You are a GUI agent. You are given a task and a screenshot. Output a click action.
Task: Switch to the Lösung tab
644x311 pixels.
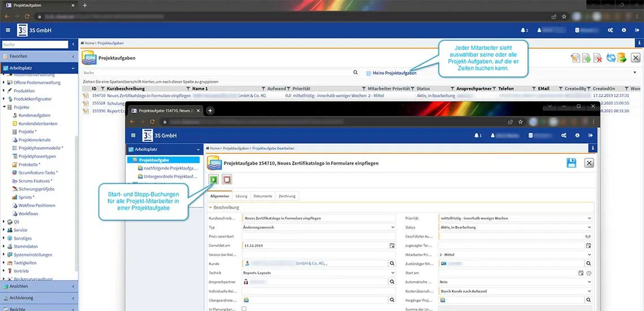(x=241, y=196)
